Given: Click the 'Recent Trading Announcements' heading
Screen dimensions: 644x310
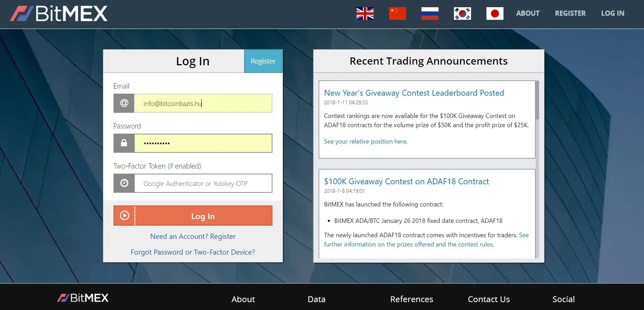Looking at the screenshot, I should [x=429, y=61].
